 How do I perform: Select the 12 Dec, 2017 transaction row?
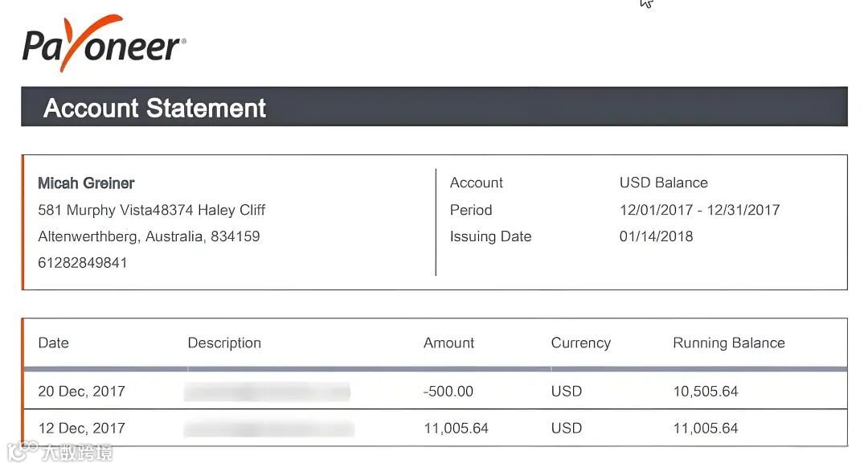(435, 428)
